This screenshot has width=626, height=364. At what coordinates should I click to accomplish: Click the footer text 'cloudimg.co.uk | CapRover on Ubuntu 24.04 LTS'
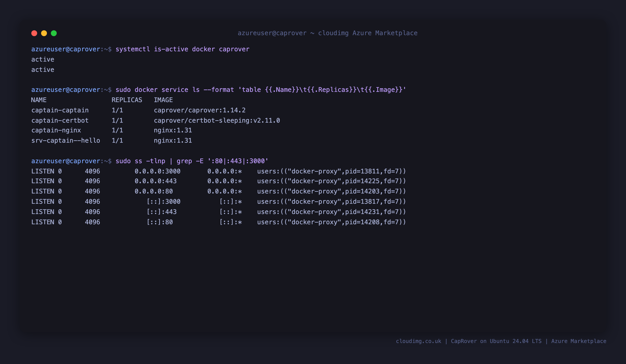(x=469, y=341)
